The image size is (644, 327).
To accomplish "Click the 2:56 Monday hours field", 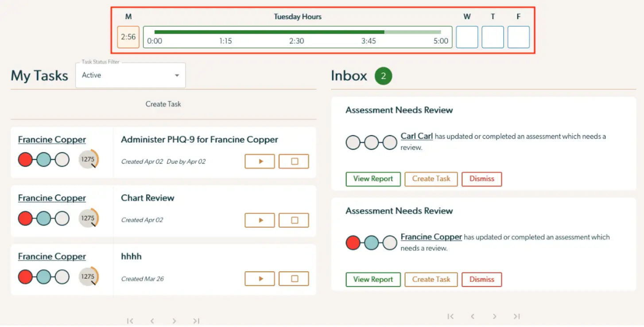I will click(128, 37).
